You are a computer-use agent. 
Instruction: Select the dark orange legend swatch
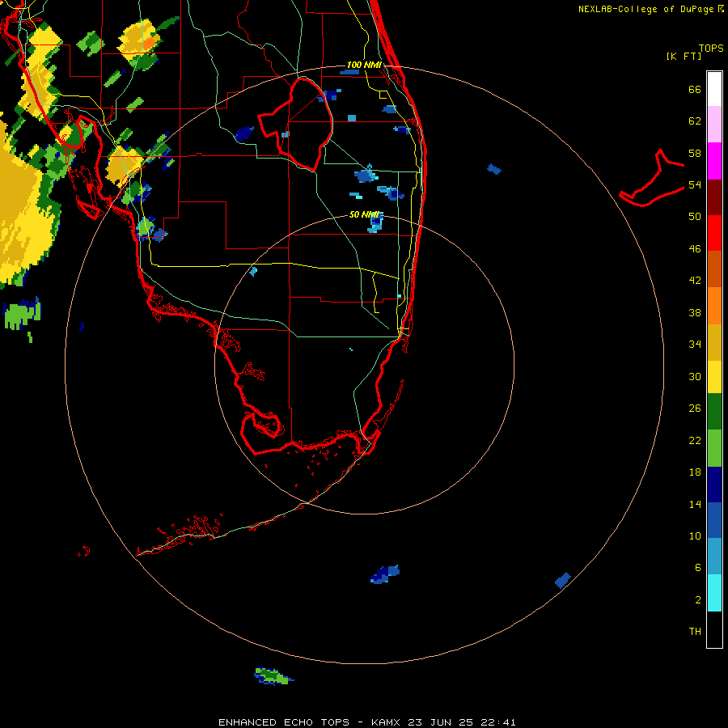click(714, 269)
